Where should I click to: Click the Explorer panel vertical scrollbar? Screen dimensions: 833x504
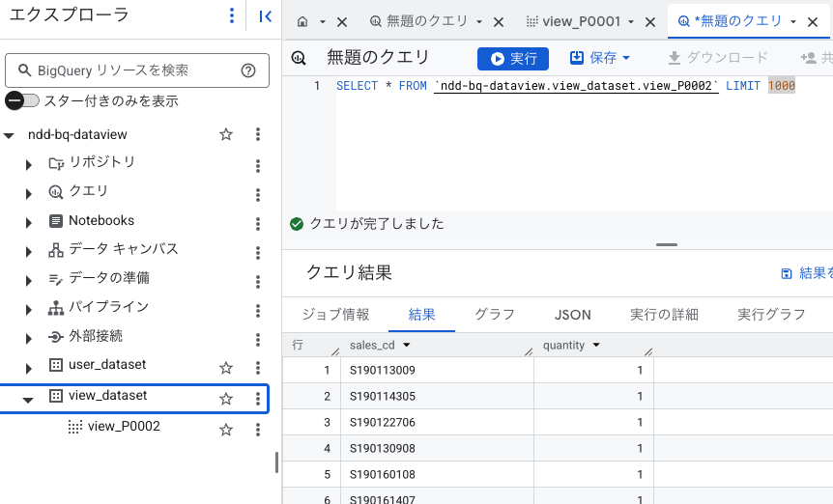(x=276, y=462)
